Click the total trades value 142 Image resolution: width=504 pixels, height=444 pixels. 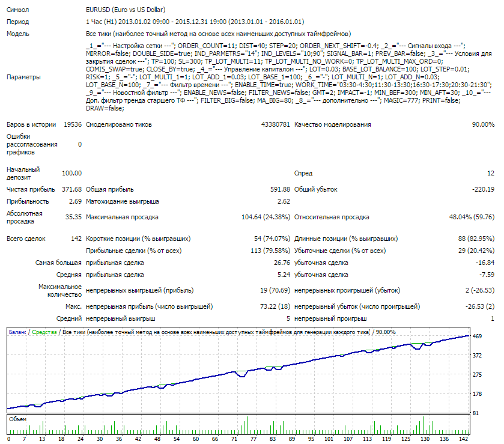[x=76, y=239]
